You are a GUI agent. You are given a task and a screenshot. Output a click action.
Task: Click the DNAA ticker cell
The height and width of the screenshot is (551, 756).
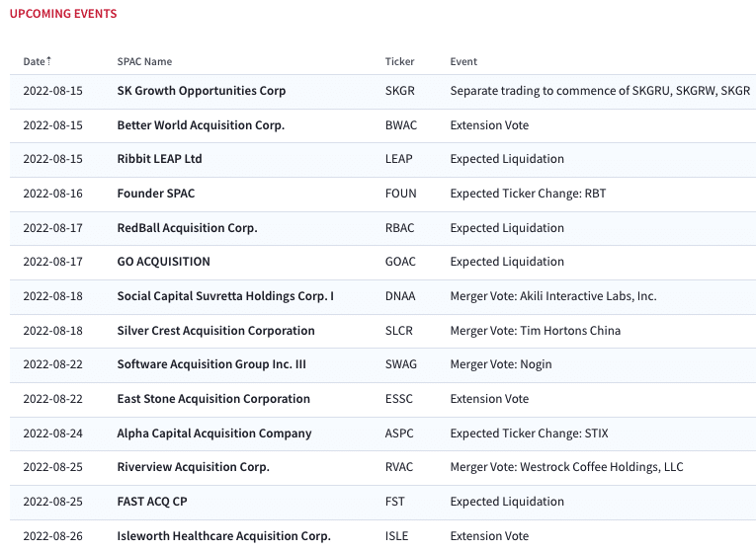400,296
